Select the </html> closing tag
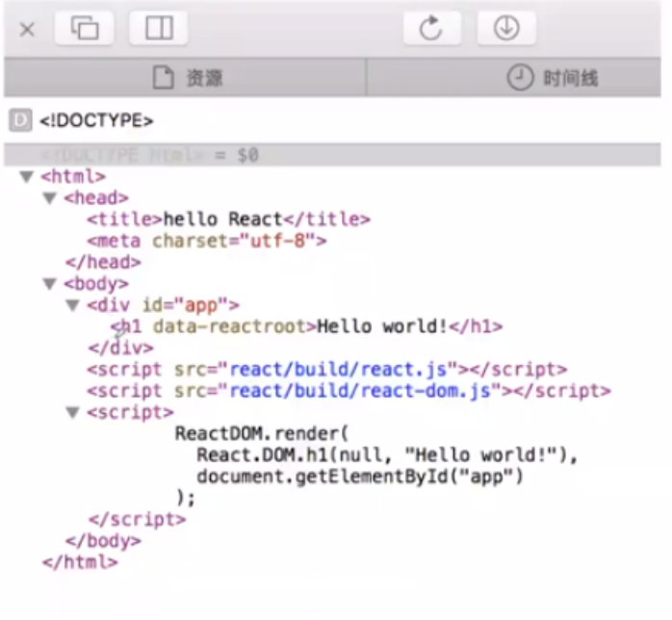 tap(80, 562)
